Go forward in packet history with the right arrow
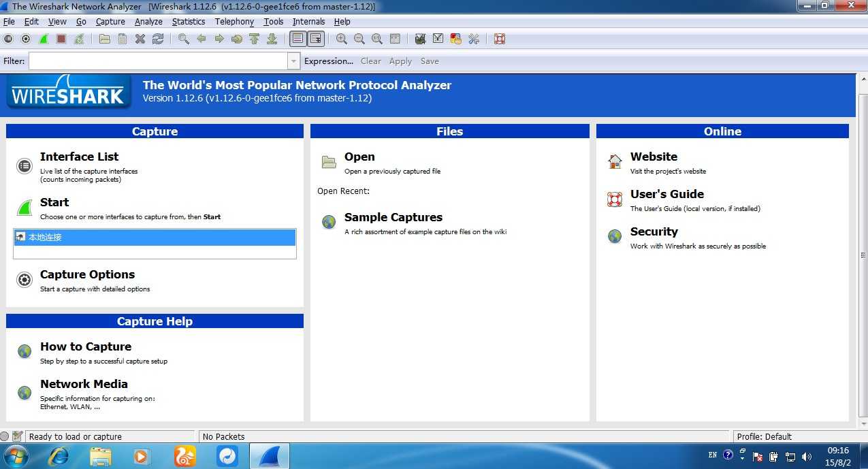 click(219, 39)
